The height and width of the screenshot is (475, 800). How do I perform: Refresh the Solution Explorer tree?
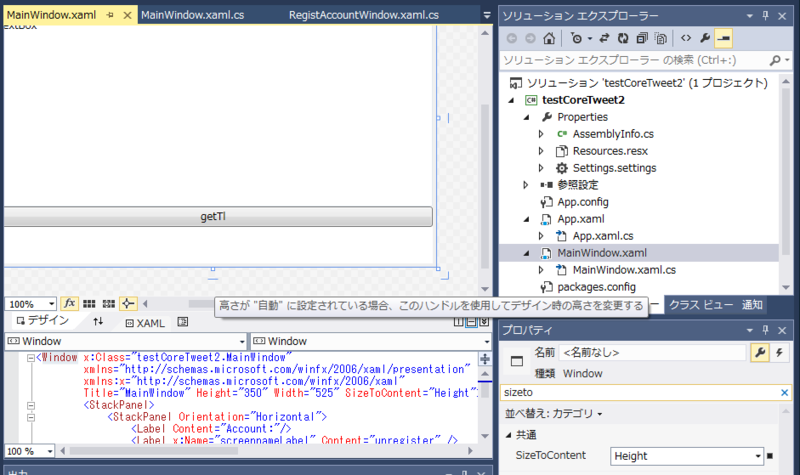pyautogui.click(x=623, y=38)
